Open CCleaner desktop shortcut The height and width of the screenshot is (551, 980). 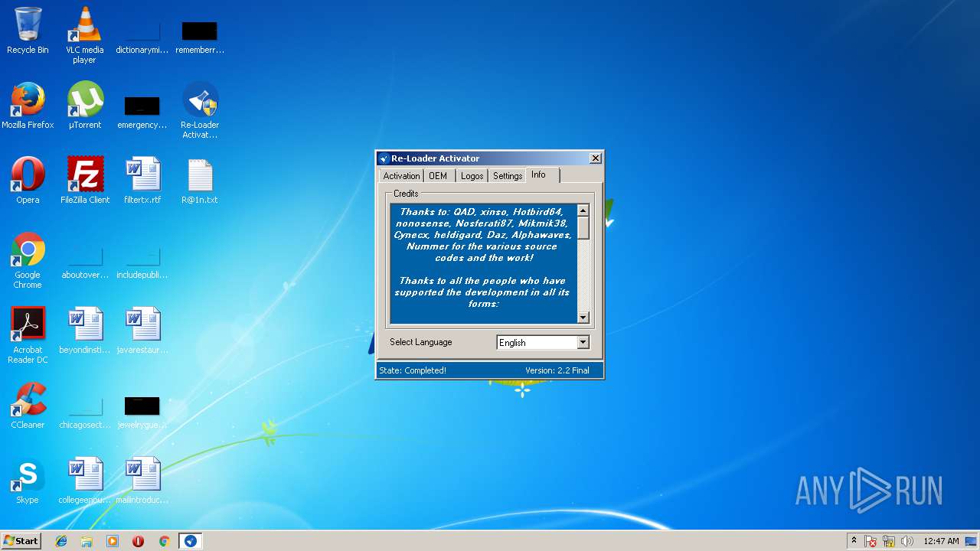(28, 406)
